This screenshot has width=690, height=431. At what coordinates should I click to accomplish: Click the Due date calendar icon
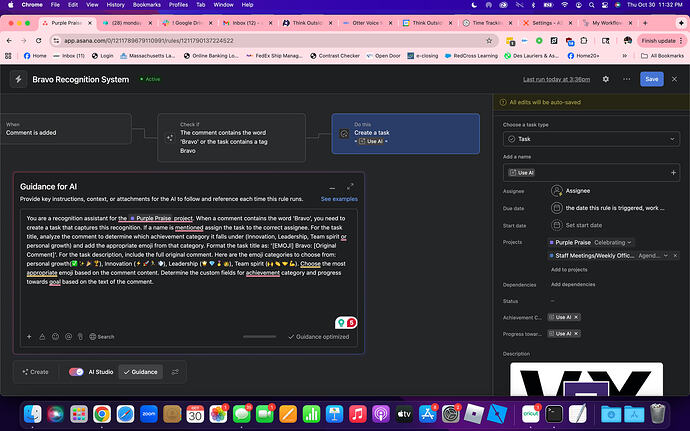tap(557, 208)
